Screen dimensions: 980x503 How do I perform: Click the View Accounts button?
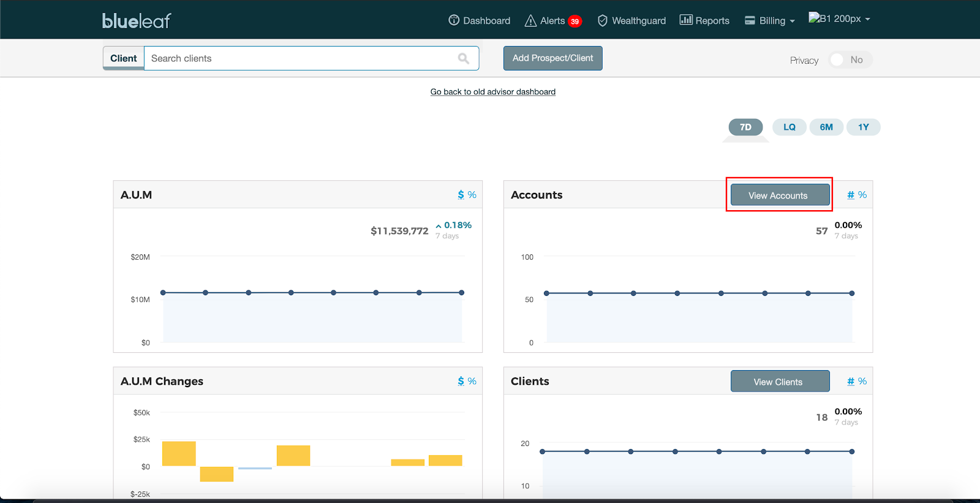pos(779,195)
